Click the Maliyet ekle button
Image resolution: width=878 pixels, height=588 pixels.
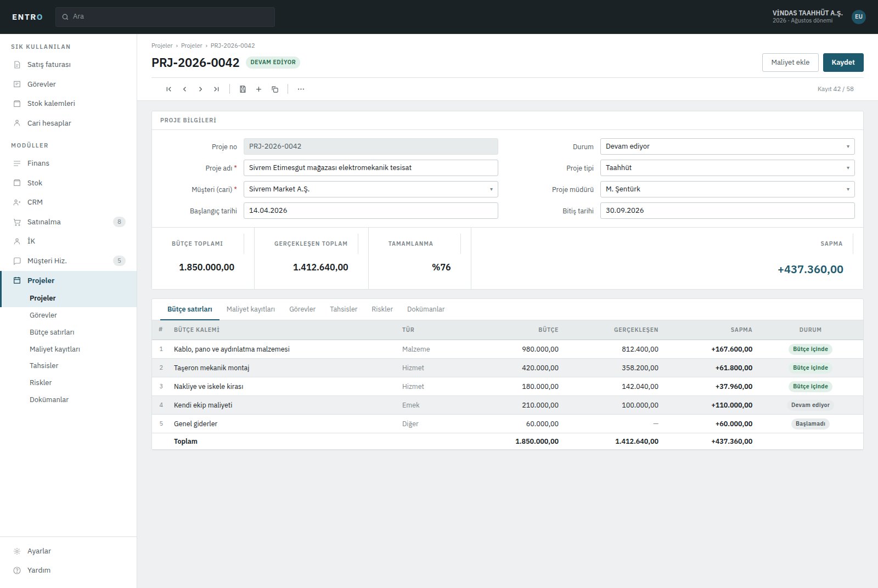790,63
